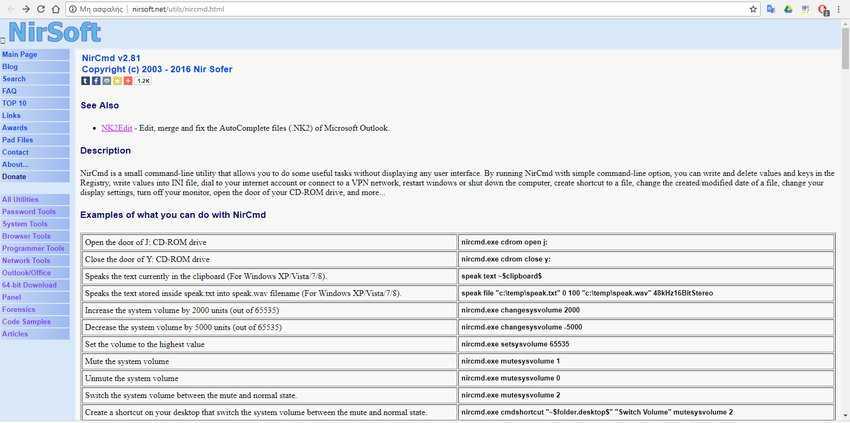Open the Outlook/Office category
Viewport: 850px width, 423px height.
pyautogui.click(x=35, y=273)
